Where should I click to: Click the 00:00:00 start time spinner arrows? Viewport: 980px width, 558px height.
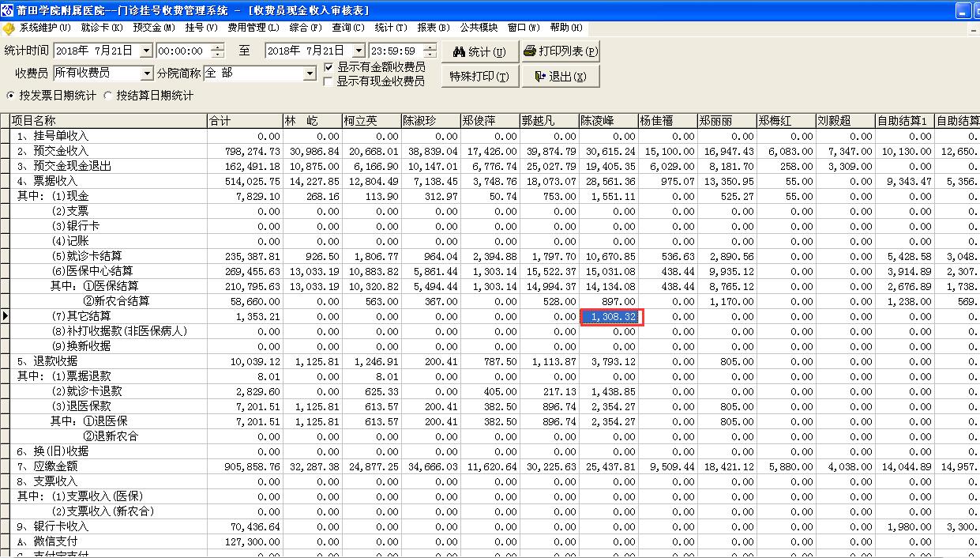point(218,51)
